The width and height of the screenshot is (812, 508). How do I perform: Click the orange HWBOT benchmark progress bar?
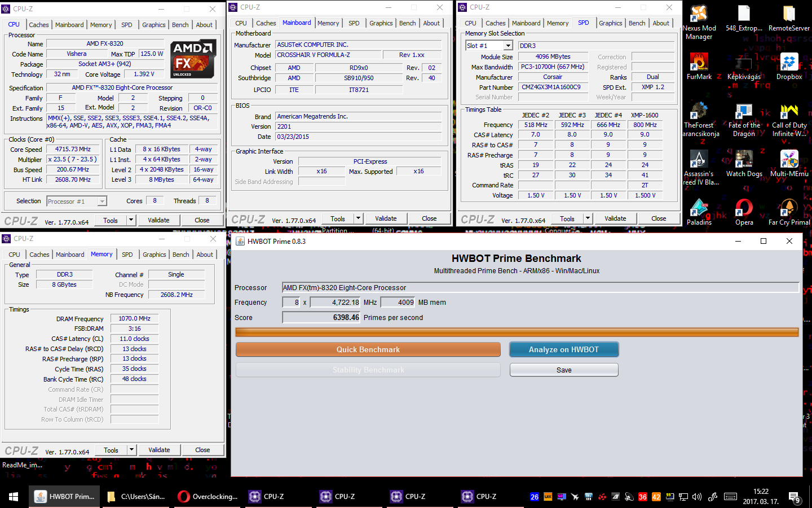tap(517, 332)
